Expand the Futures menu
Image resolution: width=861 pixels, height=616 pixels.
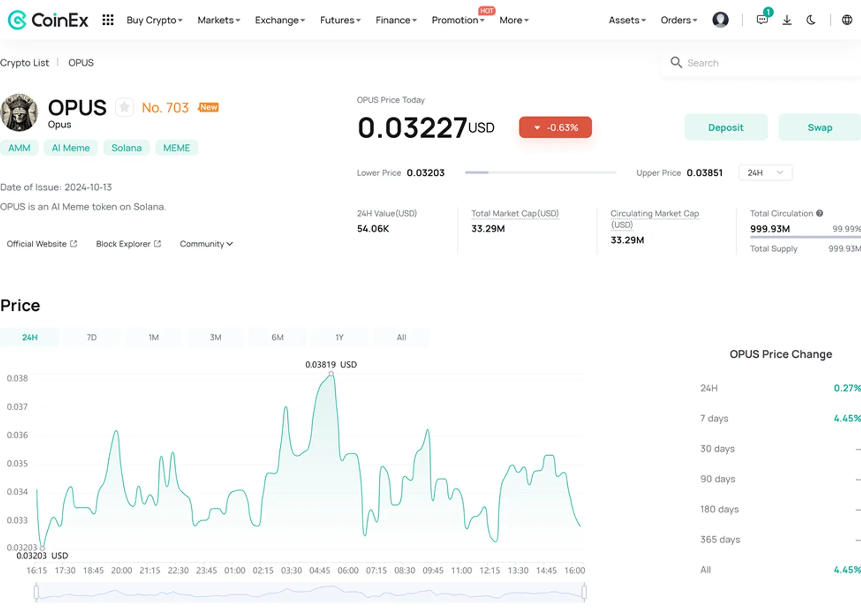click(x=340, y=20)
